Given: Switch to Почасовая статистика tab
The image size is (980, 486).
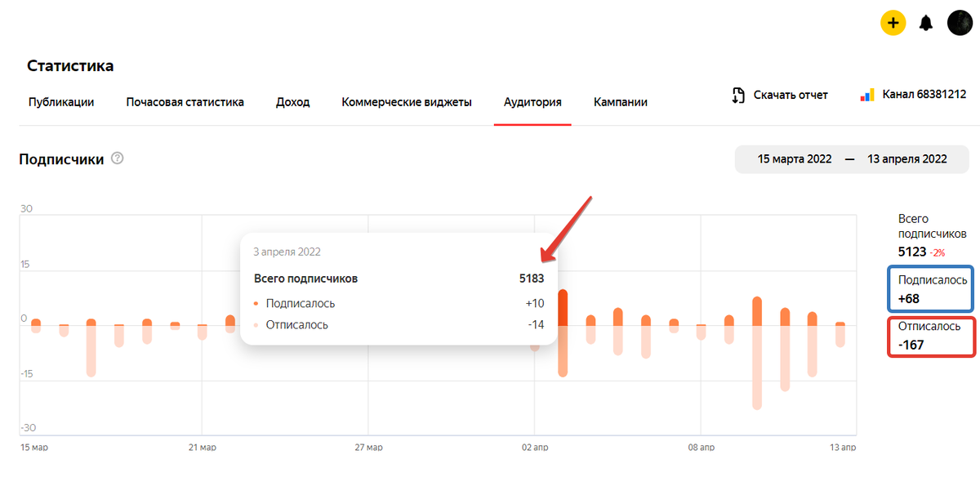Looking at the screenshot, I should click(185, 102).
